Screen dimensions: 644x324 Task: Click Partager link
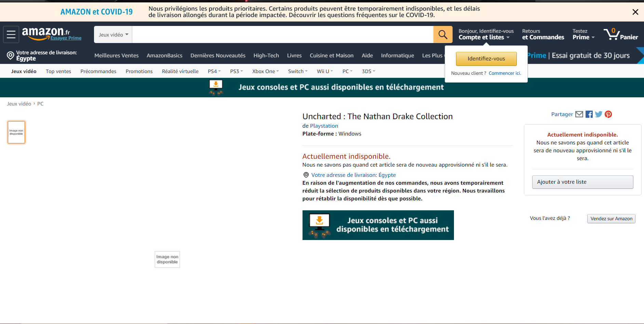tap(562, 114)
